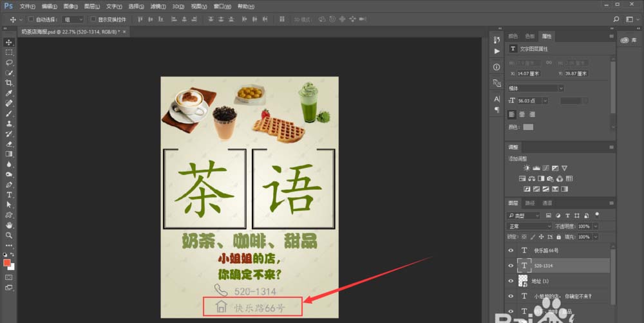The height and width of the screenshot is (323, 644).
Task: Select the Eraser tool
Action: [x=8, y=144]
